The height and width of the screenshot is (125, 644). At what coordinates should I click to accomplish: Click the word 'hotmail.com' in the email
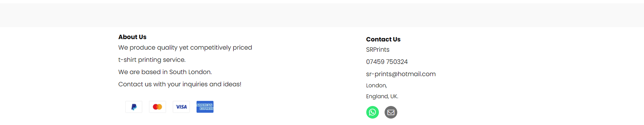click(x=417, y=74)
